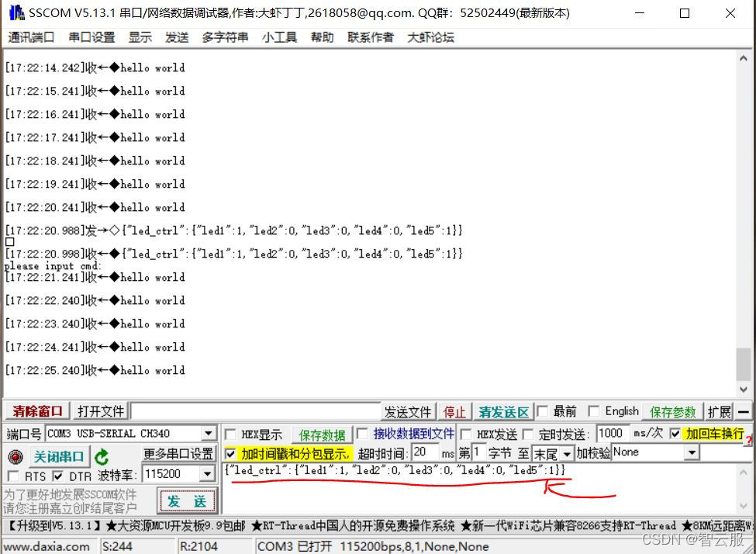The height and width of the screenshot is (554, 756).
Task: Click the 第 1 字节 input field
Action: coord(478,452)
